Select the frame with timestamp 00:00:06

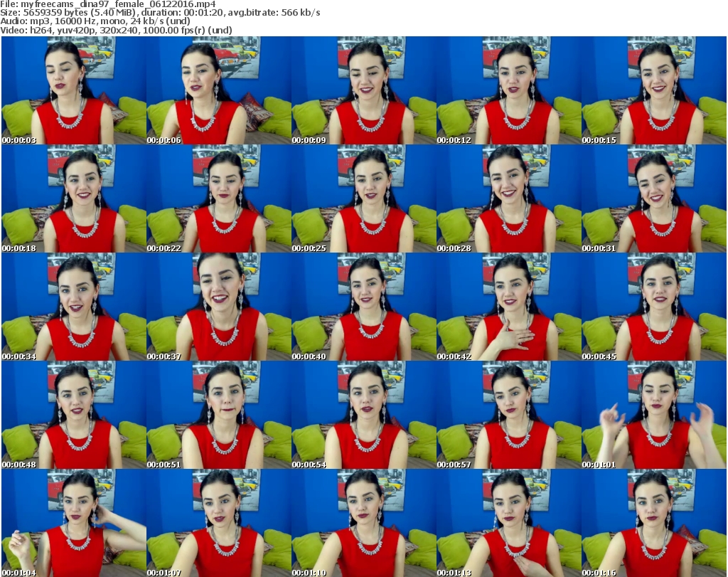click(219, 90)
